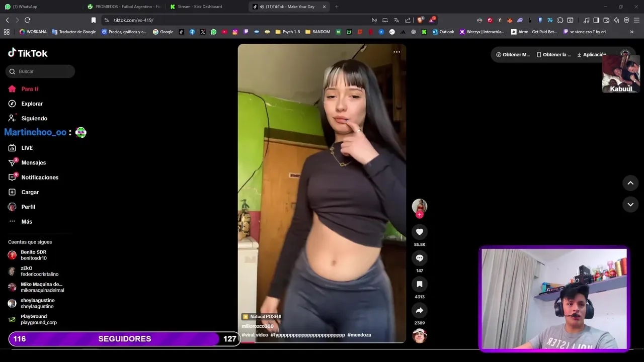Click the Buscar search field
Image resolution: width=644 pixels, height=362 pixels.
tap(40, 71)
